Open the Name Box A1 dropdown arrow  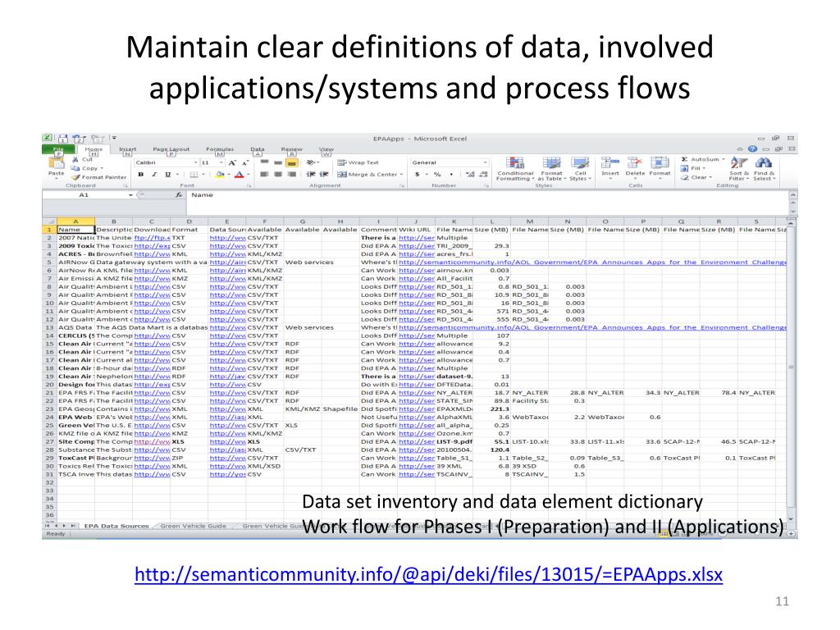point(130,195)
